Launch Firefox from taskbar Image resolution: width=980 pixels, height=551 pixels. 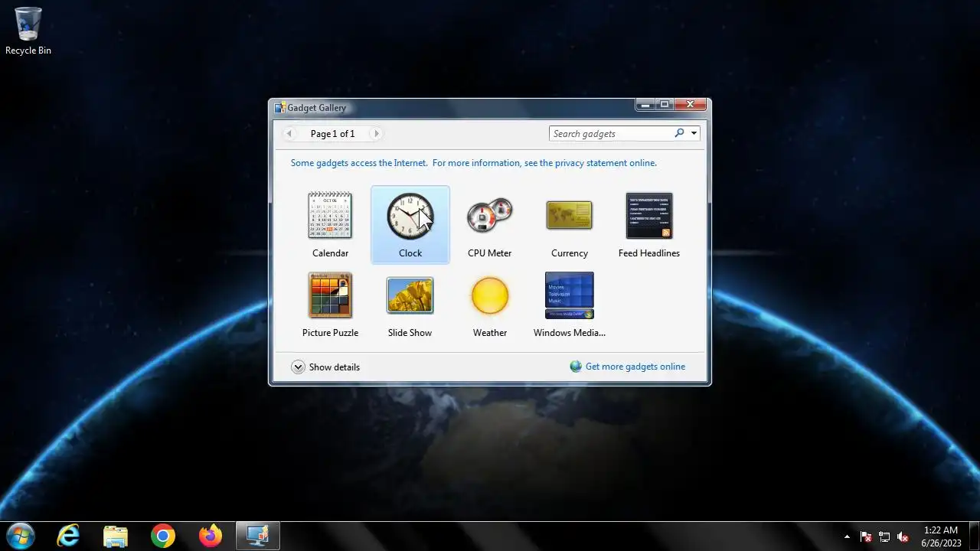point(211,536)
